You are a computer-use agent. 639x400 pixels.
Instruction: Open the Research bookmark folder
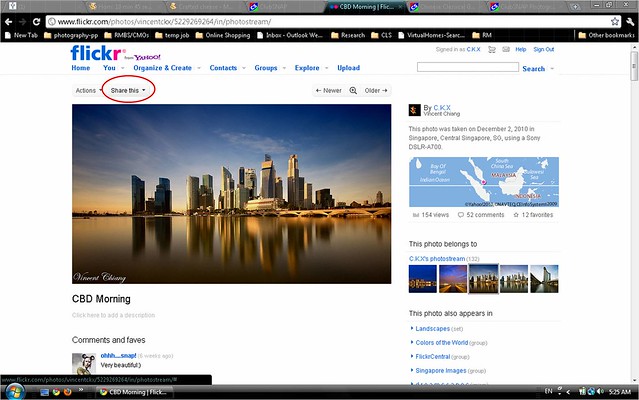(x=348, y=35)
